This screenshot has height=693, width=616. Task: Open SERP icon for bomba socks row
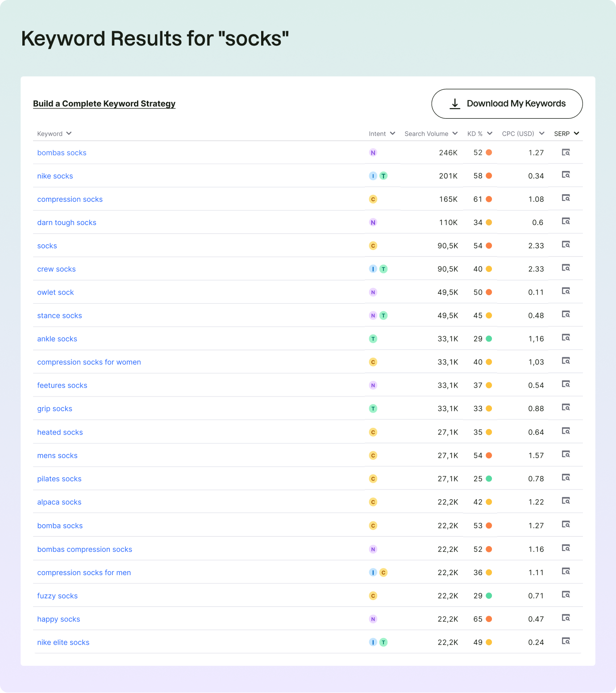(x=566, y=524)
